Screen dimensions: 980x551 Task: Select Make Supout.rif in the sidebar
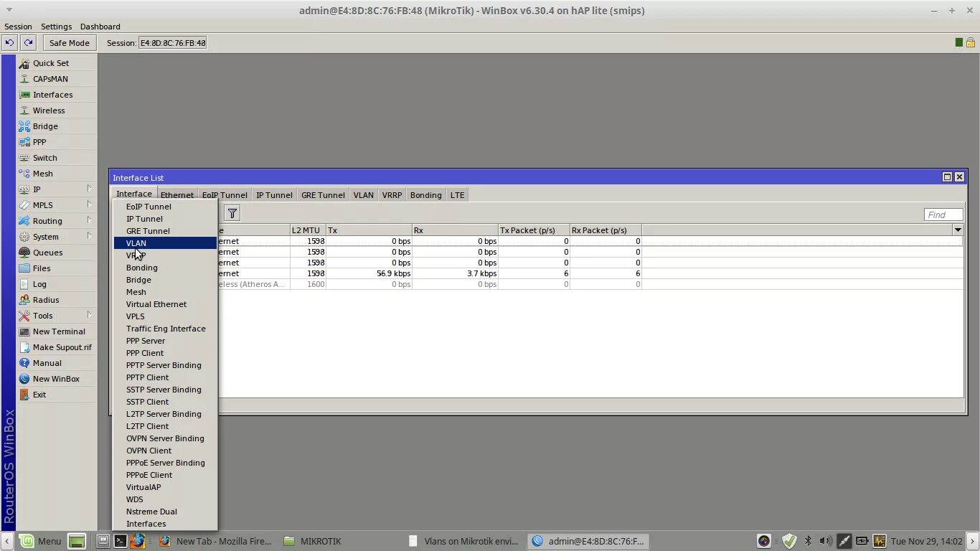tap(62, 347)
